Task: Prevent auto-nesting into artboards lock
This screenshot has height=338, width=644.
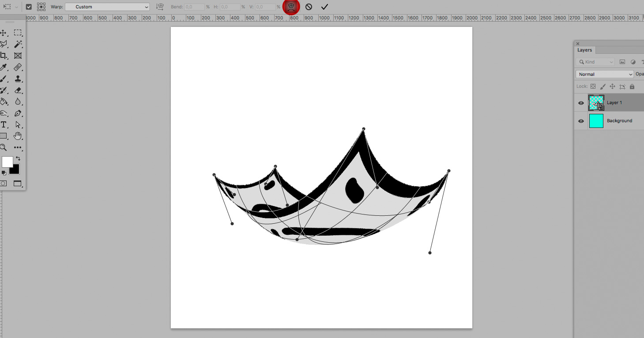Action: pos(622,86)
